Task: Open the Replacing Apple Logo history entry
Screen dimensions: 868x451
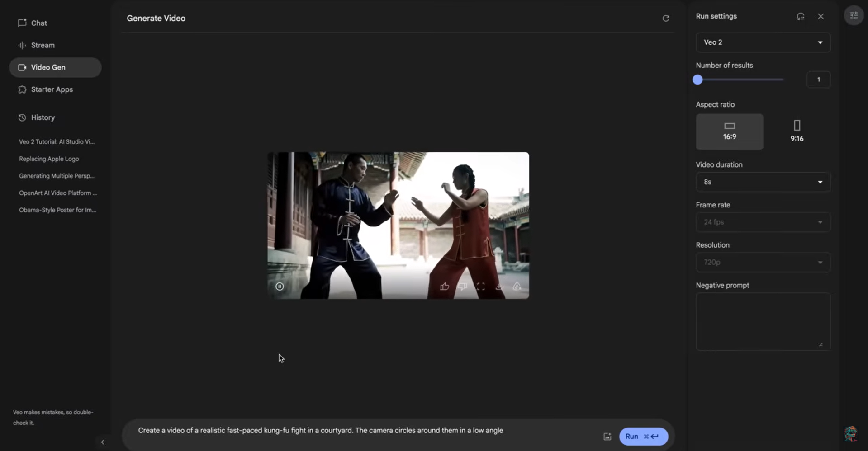Action: click(x=48, y=159)
